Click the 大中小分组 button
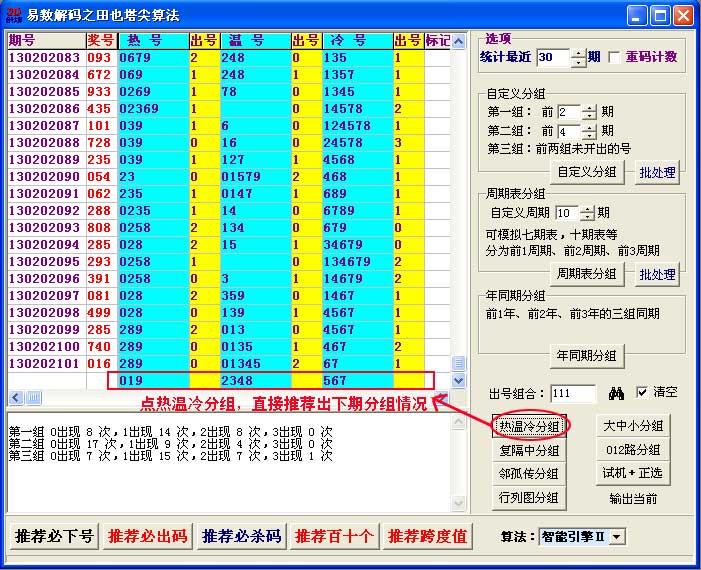The width and height of the screenshot is (701, 570). click(633, 426)
